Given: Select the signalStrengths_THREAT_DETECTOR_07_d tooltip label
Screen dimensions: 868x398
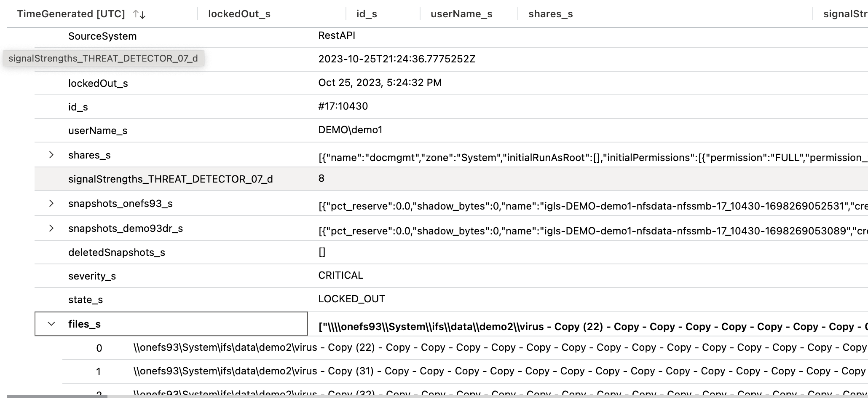Looking at the screenshot, I should point(104,59).
